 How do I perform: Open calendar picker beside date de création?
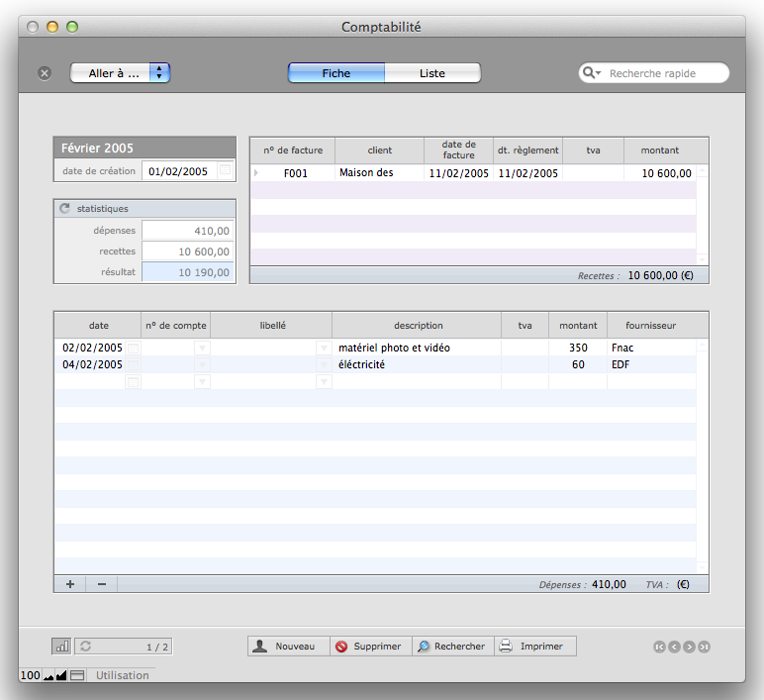click(225, 171)
